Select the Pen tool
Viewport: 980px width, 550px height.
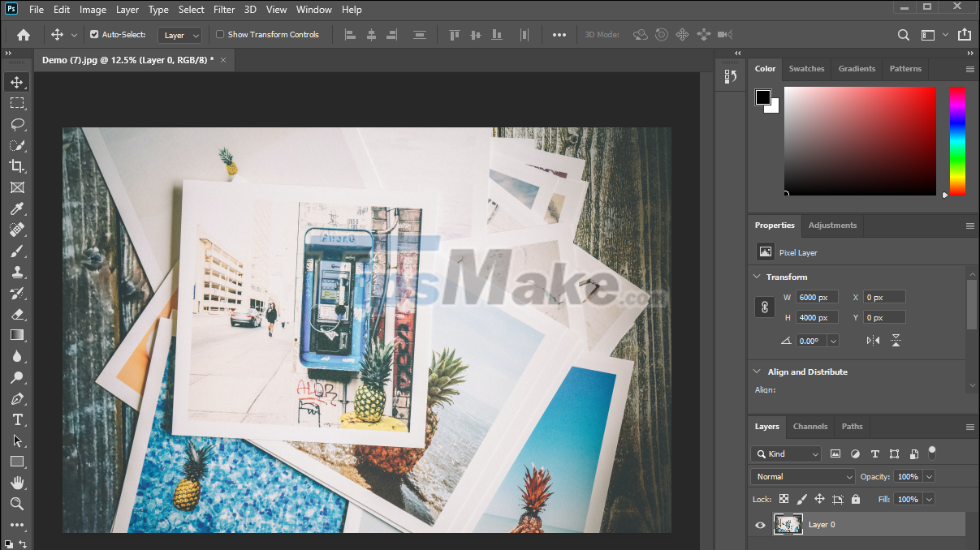[17, 398]
